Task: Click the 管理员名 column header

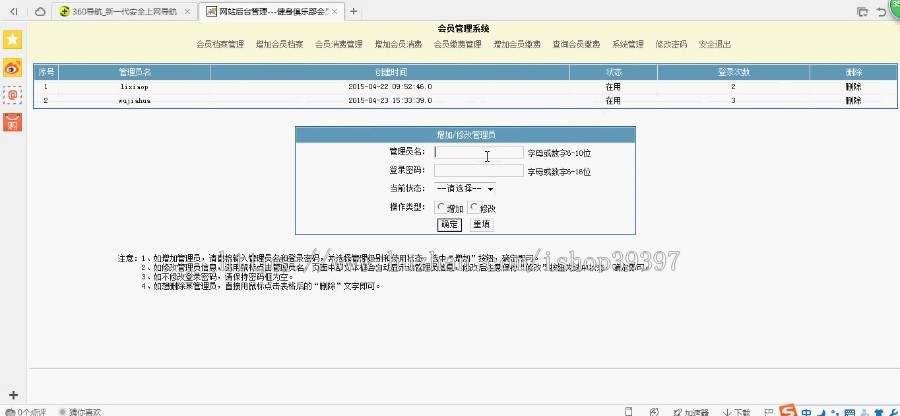Action: tap(135, 72)
